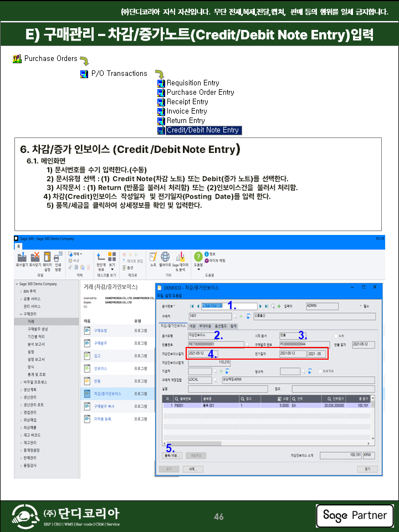Open 반품 in the transaction list

(98, 381)
